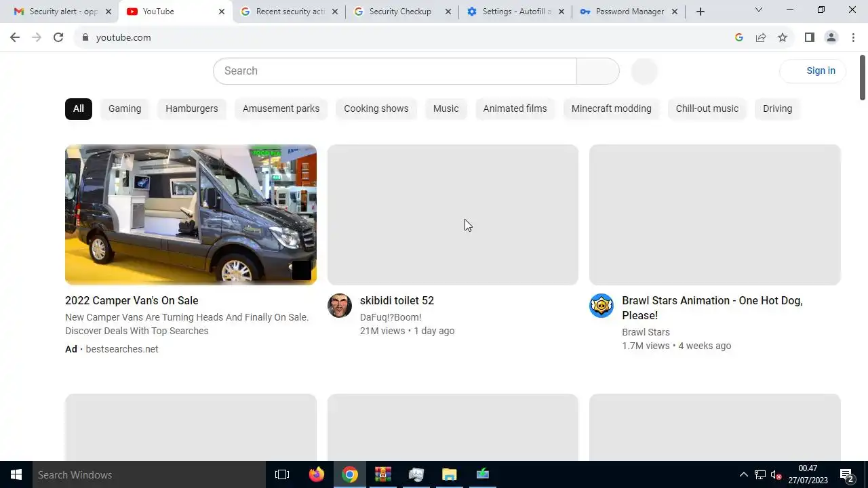Open the 2022 Camper Van's On Sale title
Viewport: 868px width, 488px height.
pos(132,300)
